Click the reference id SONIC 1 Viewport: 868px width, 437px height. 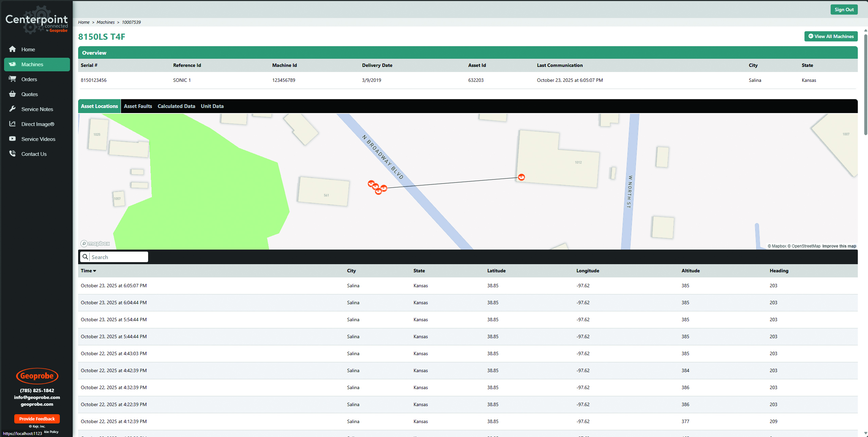click(182, 80)
